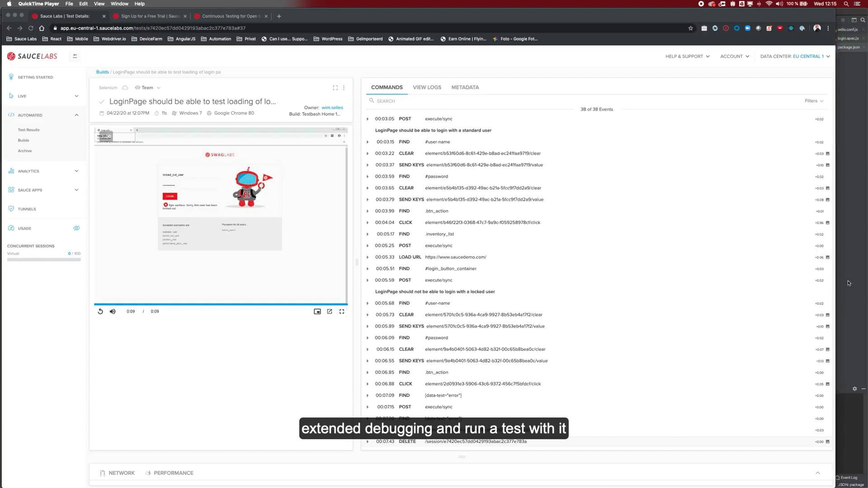Image resolution: width=868 pixels, height=488 pixels.
Task: Open the Performance panel tab
Action: click(169, 473)
